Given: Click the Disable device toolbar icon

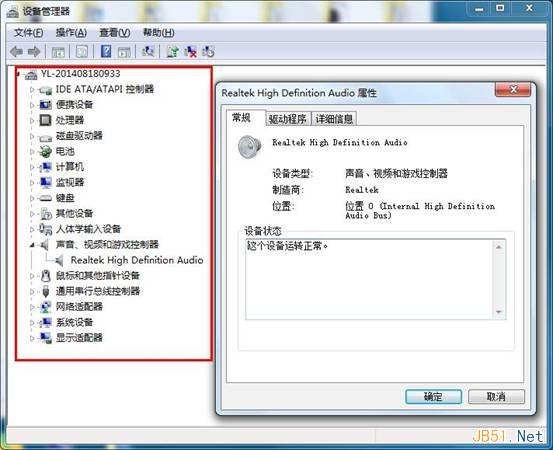Looking at the screenshot, I should pyautogui.click(x=208, y=52).
